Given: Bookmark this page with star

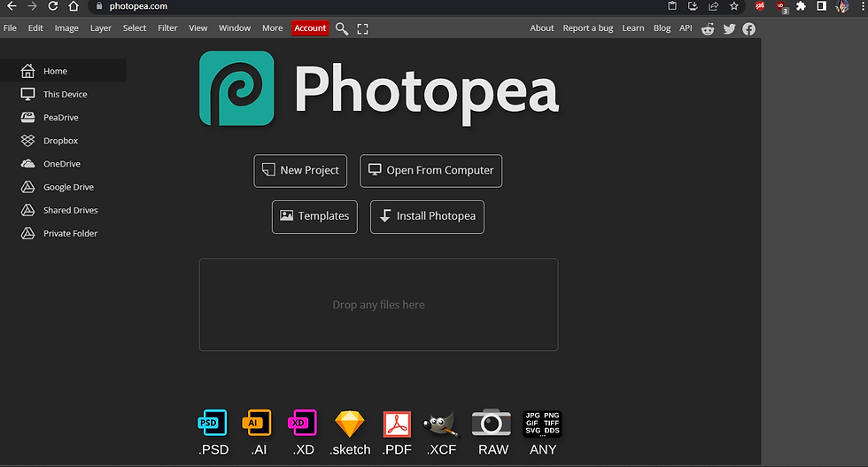Looking at the screenshot, I should (x=734, y=6).
